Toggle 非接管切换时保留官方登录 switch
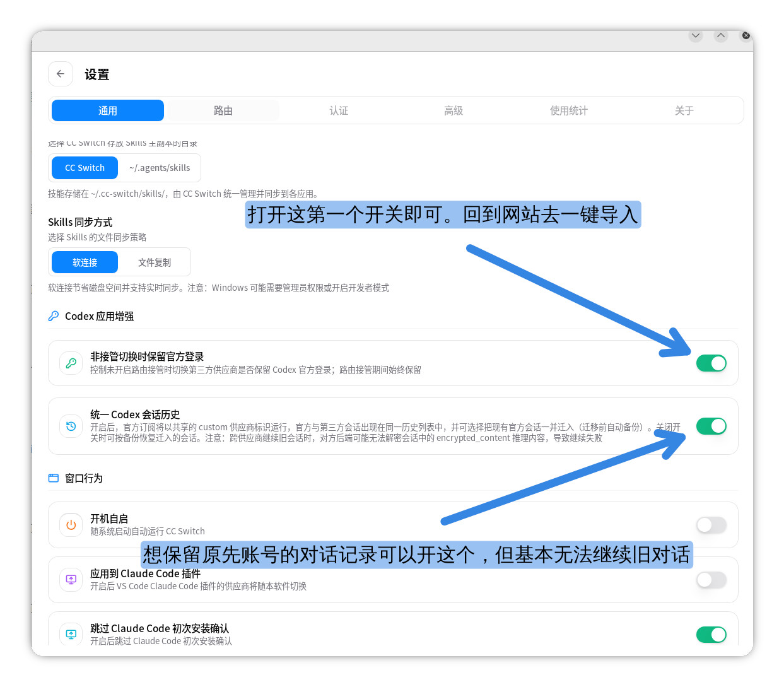Screen dimensions: 784x687 pyautogui.click(x=711, y=363)
